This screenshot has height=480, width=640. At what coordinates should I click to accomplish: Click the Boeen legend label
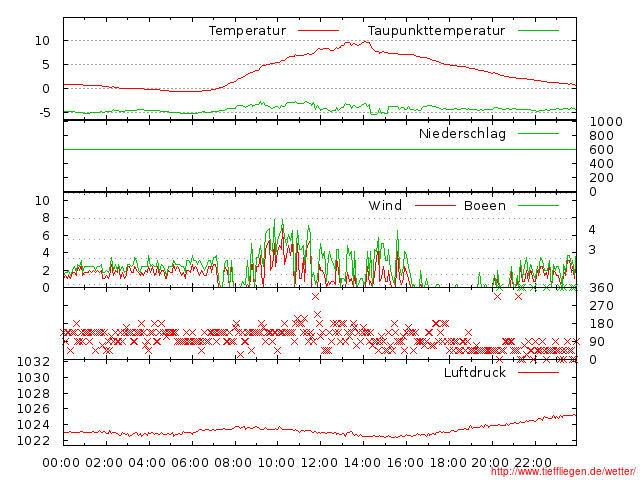point(485,205)
